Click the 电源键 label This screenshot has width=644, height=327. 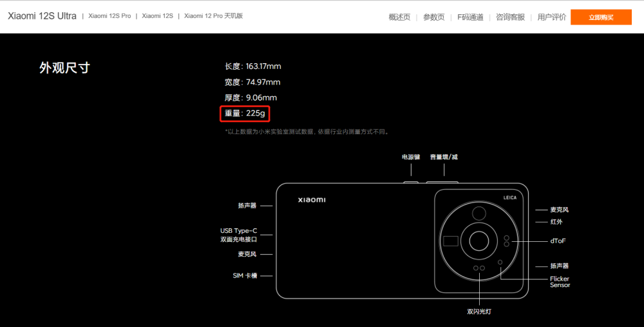click(x=411, y=157)
